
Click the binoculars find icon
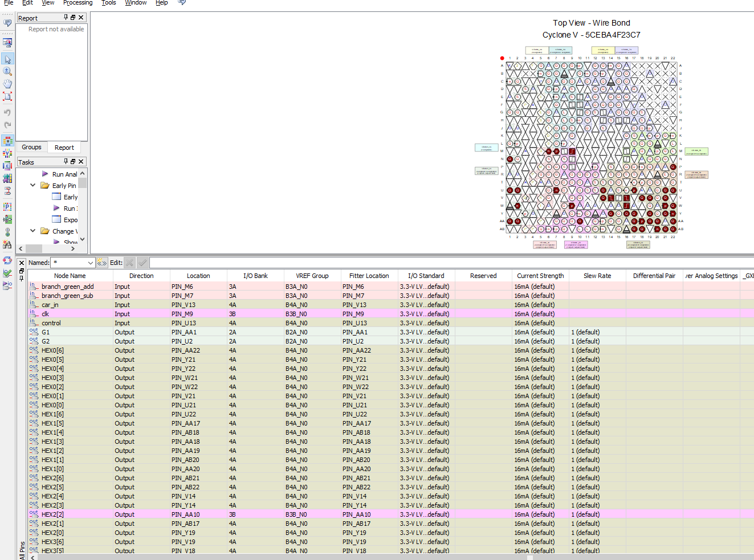(x=7, y=244)
